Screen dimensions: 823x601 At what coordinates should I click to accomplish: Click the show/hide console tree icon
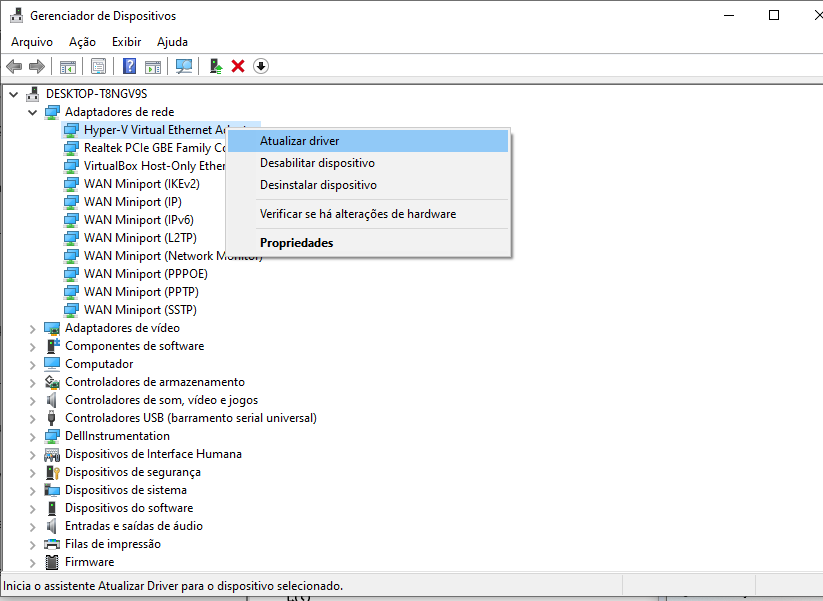68,66
